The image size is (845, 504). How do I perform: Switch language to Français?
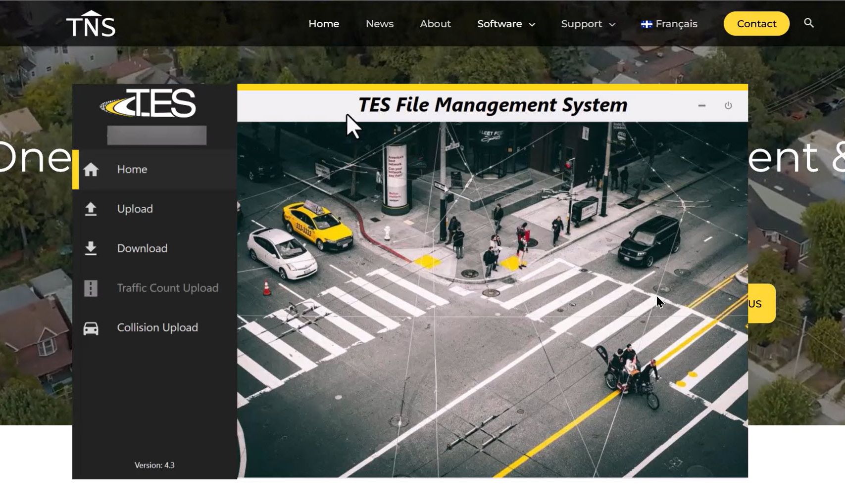click(x=669, y=24)
